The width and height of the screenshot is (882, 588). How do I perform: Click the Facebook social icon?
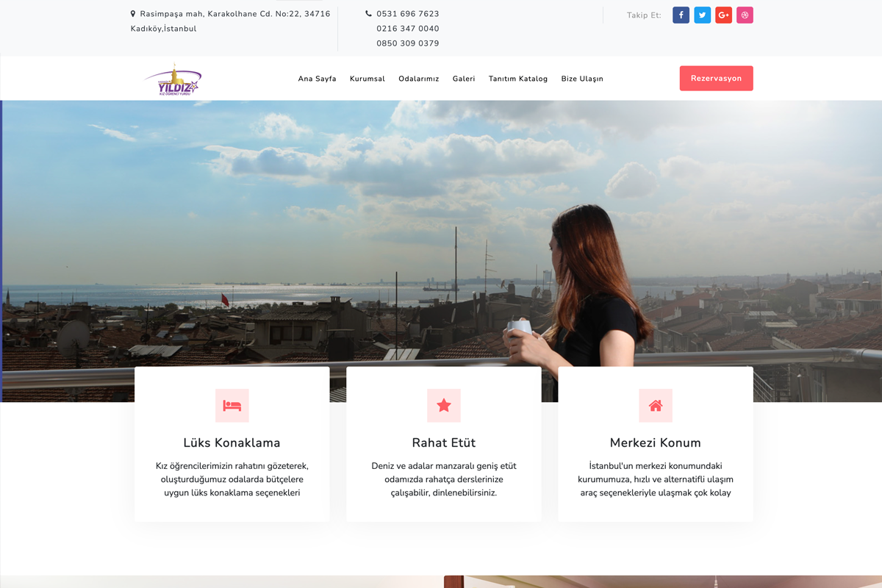[x=681, y=15]
